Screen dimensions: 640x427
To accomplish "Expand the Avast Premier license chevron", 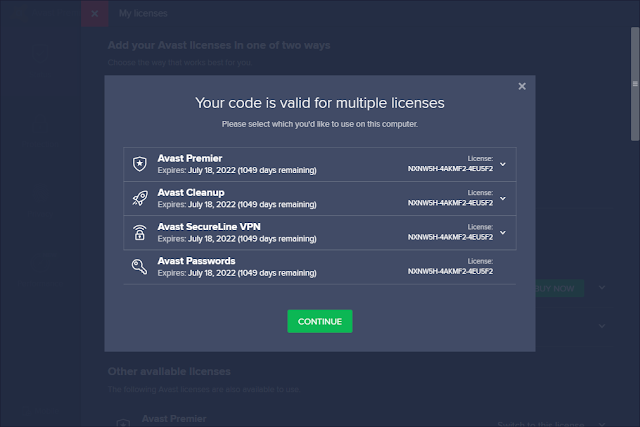I will [x=502, y=164].
